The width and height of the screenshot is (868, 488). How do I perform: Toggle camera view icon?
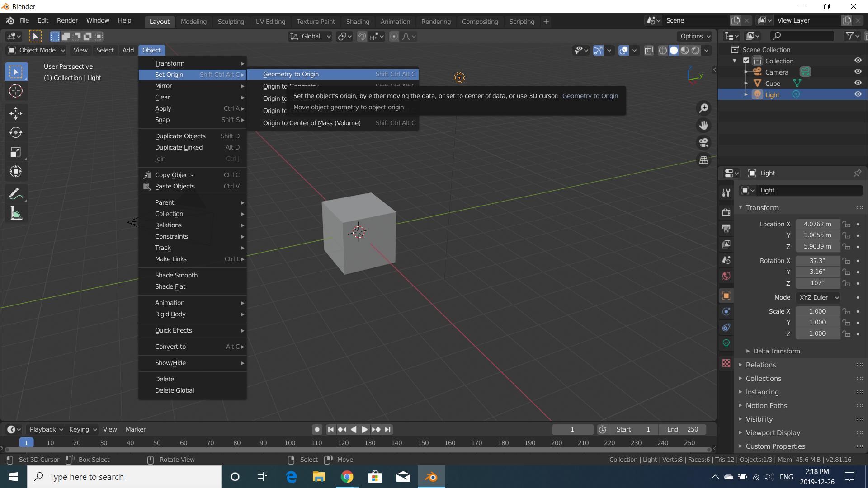coord(703,143)
